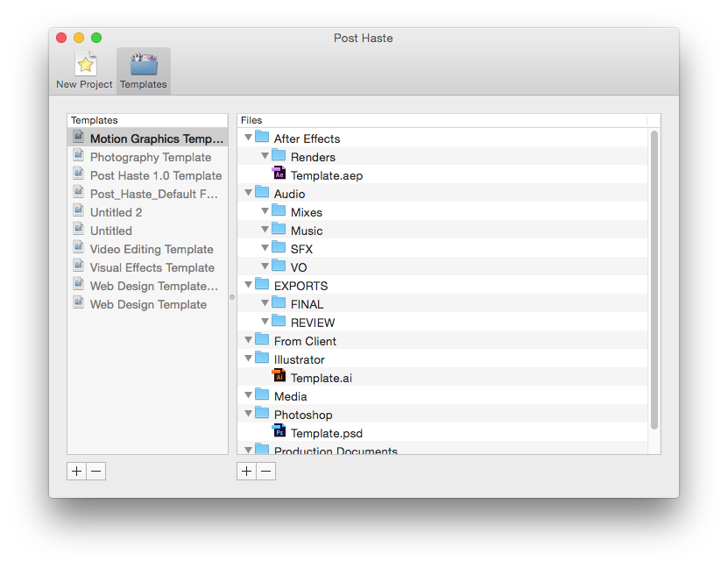Select Video Editing Template in list
The image size is (728, 568).
coord(152,249)
